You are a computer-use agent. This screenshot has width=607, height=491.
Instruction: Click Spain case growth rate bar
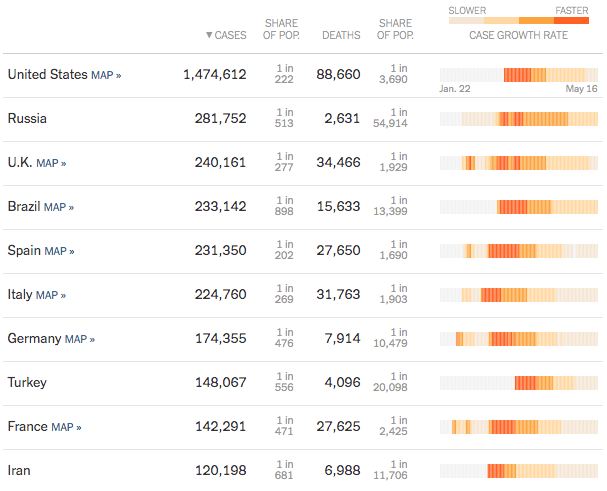pyautogui.click(x=519, y=251)
